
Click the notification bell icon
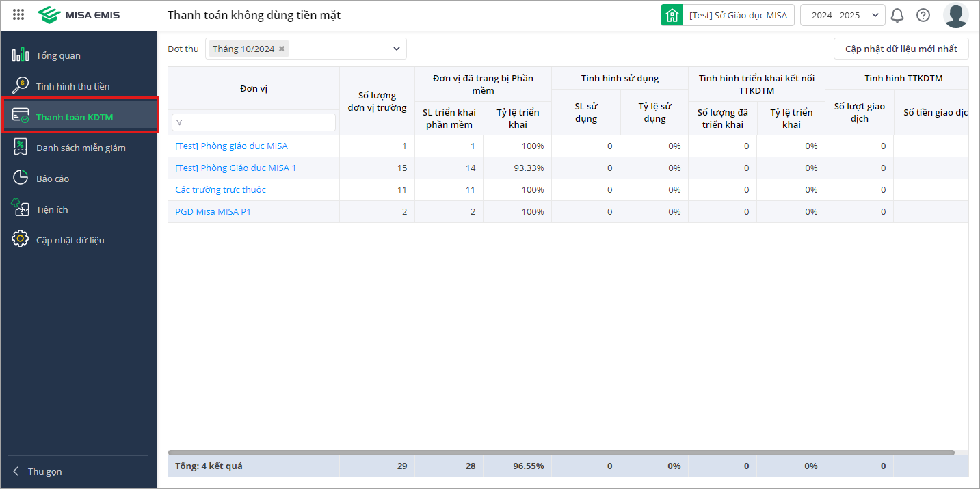897,15
